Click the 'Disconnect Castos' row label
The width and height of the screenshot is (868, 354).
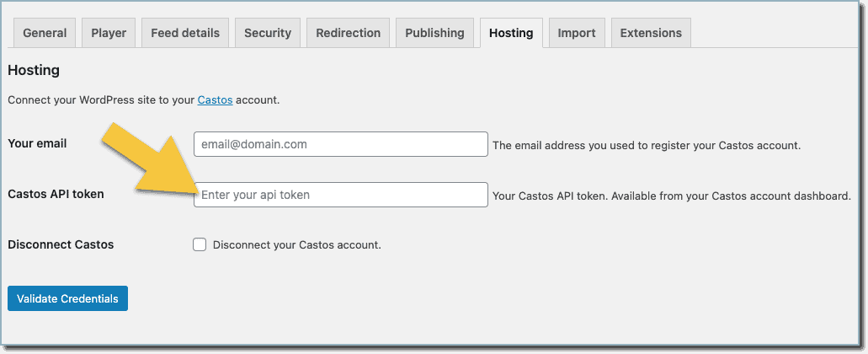pyautogui.click(x=61, y=244)
